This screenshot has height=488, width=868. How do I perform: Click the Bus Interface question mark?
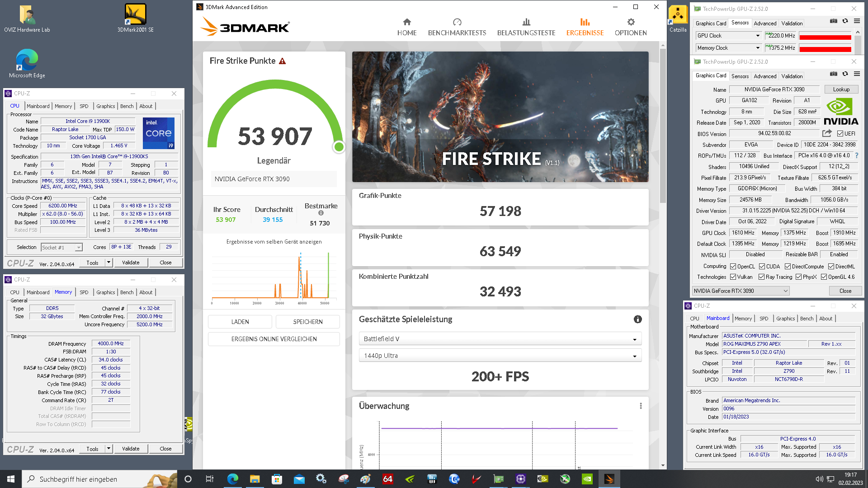856,155
